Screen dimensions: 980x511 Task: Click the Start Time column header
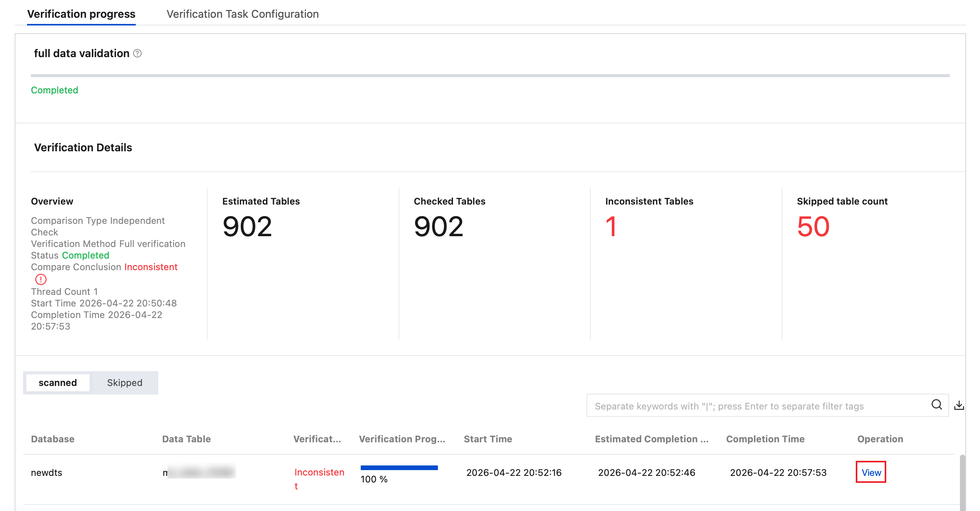pos(488,439)
